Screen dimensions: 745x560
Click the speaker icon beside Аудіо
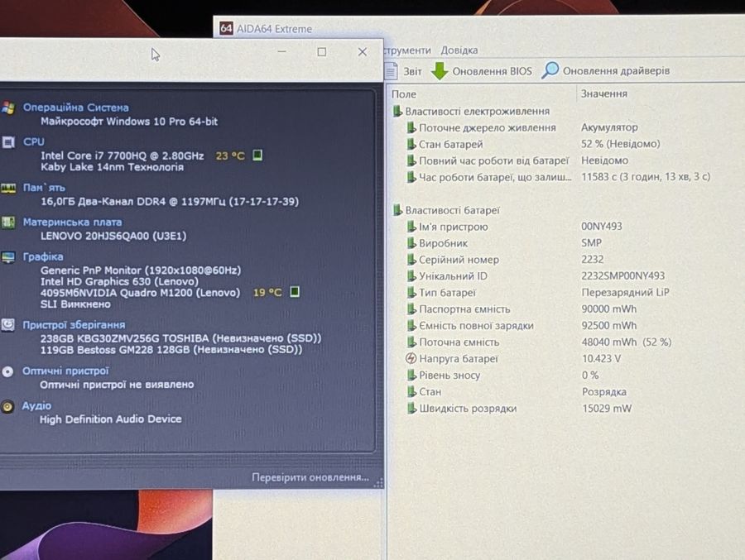(7, 407)
